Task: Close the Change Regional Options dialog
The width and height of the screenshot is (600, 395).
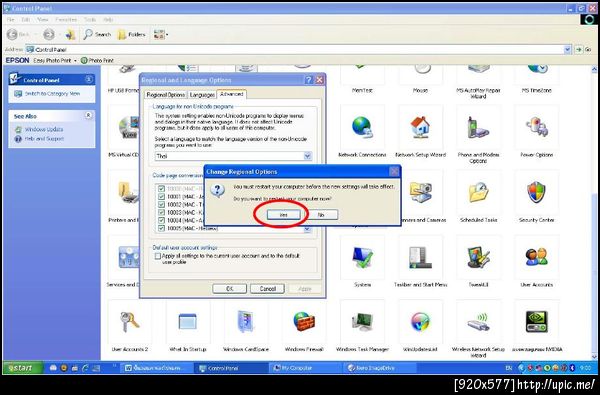Action: pos(394,171)
